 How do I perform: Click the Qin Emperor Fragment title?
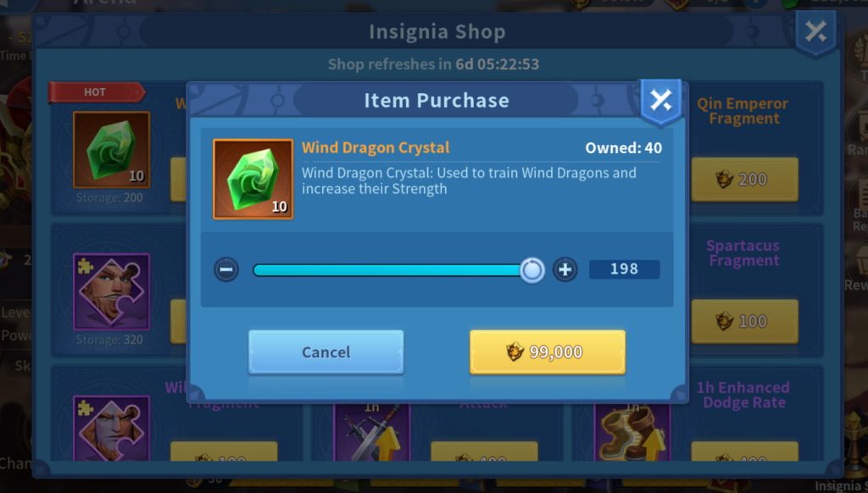pos(743,111)
